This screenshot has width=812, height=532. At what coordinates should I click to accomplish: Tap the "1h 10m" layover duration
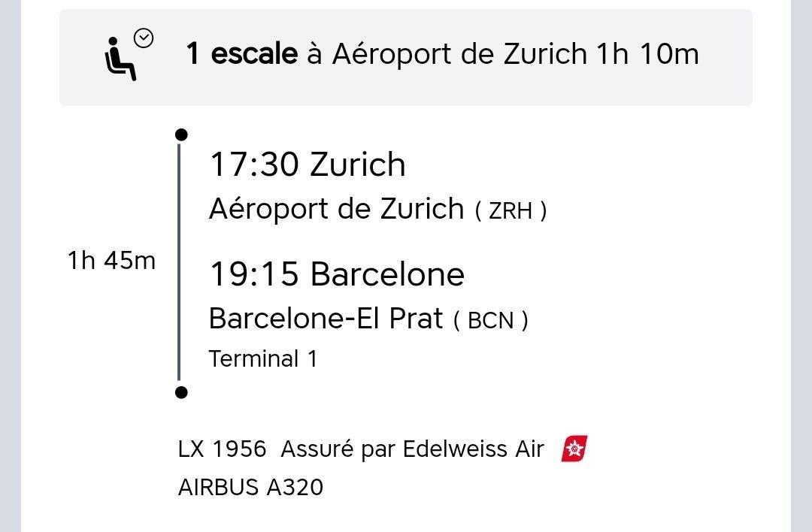[647, 54]
